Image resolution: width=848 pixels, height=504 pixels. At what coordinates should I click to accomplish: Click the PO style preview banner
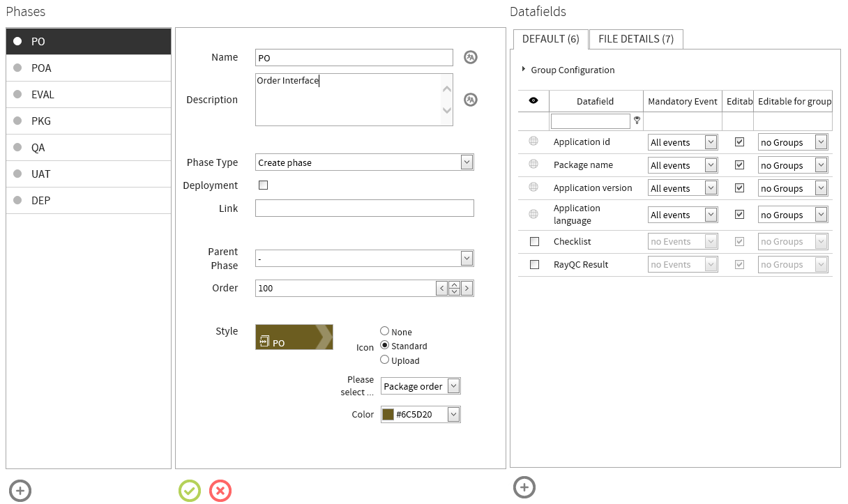point(294,337)
